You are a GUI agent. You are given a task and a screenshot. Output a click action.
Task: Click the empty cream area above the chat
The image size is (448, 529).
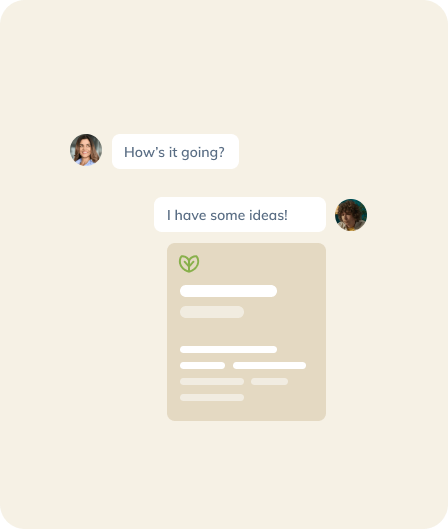click(x=224, y=64)
